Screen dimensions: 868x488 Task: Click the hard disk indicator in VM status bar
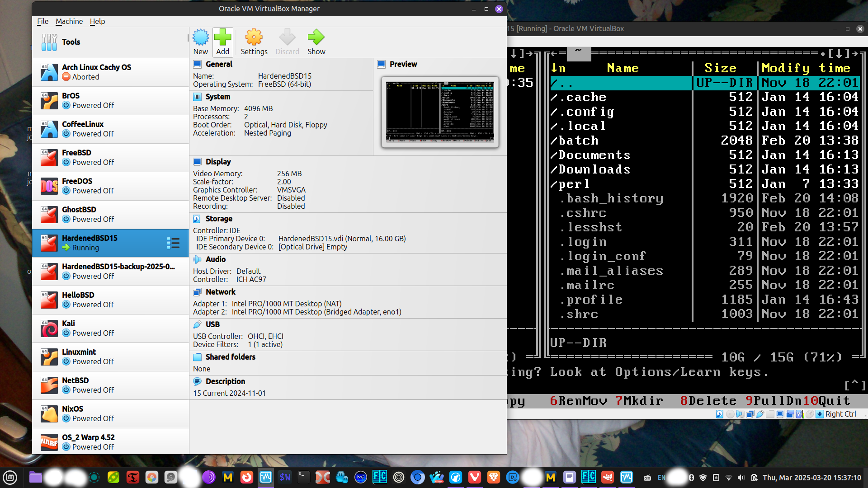point(720,414)
